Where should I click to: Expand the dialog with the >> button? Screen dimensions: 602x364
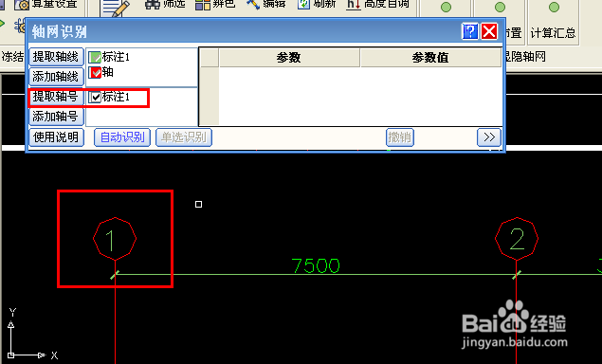[x=489, y=137]
